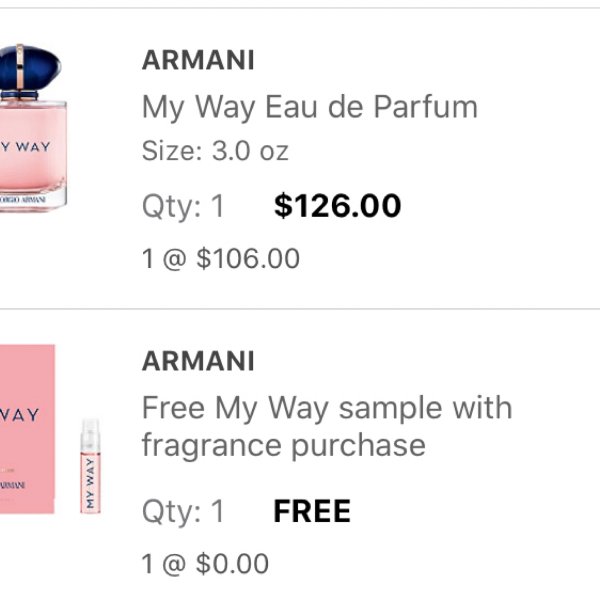600x600 pixels.
Task: Select the ARMANI brand above the free sample
Action: click(x=198, y=361)
